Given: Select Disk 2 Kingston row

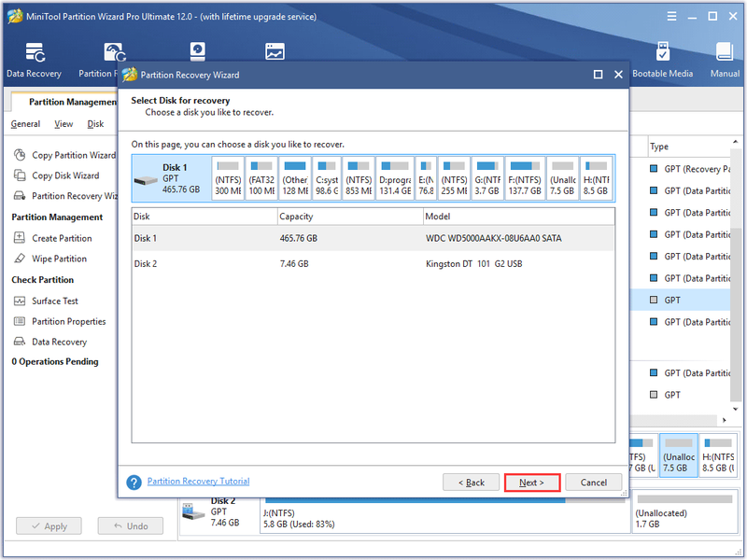Looking at the screenshot, I should coord(373,263).
